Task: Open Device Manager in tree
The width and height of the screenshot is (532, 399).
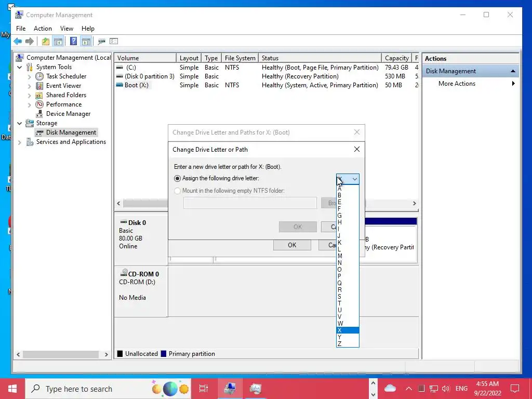Action: pos(68,114)
